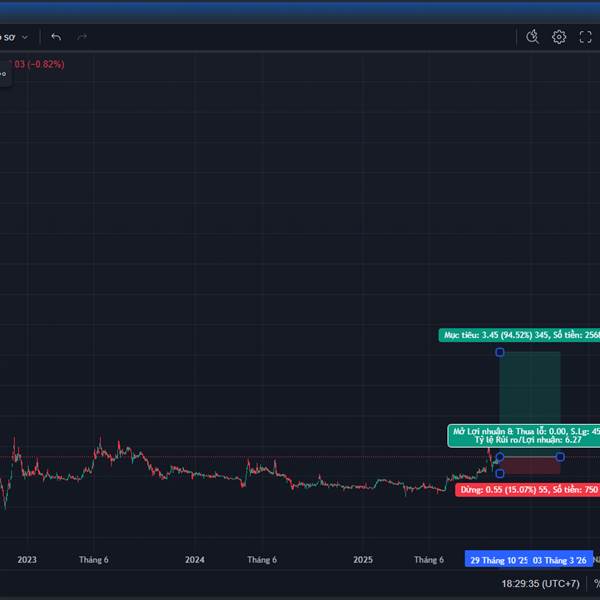Screen dimensions: 600x600
Task: Open timezone menu showing 18:29:35 (UTC+7)
Action: pos(540,583)
